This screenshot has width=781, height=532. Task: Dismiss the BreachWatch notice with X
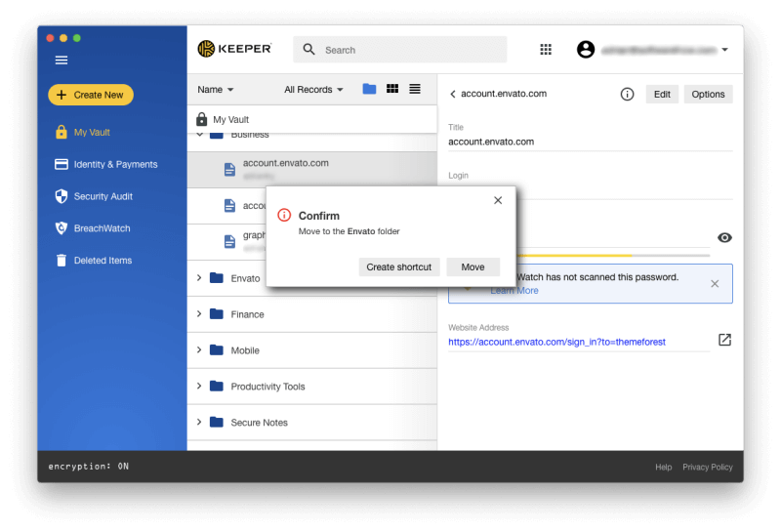[715, 283]
